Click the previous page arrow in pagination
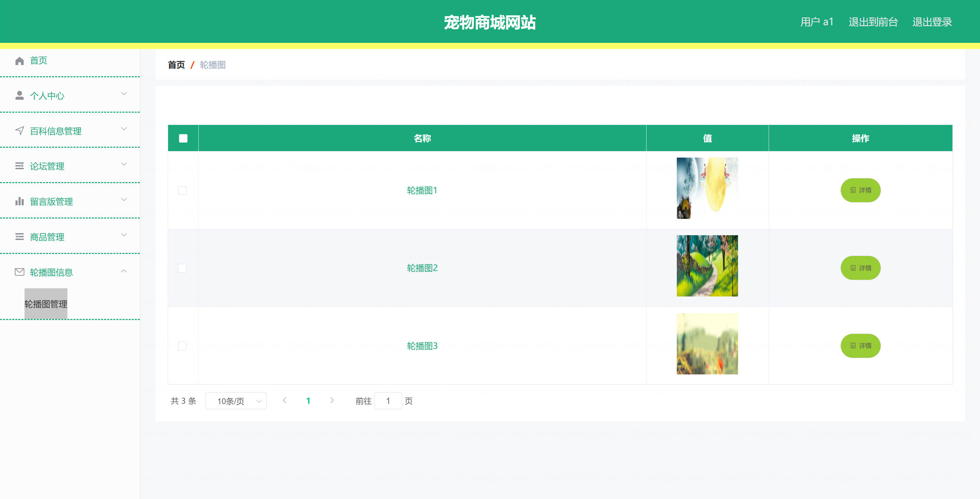Viewport: 980px width, 499px height. pos(284,400)
